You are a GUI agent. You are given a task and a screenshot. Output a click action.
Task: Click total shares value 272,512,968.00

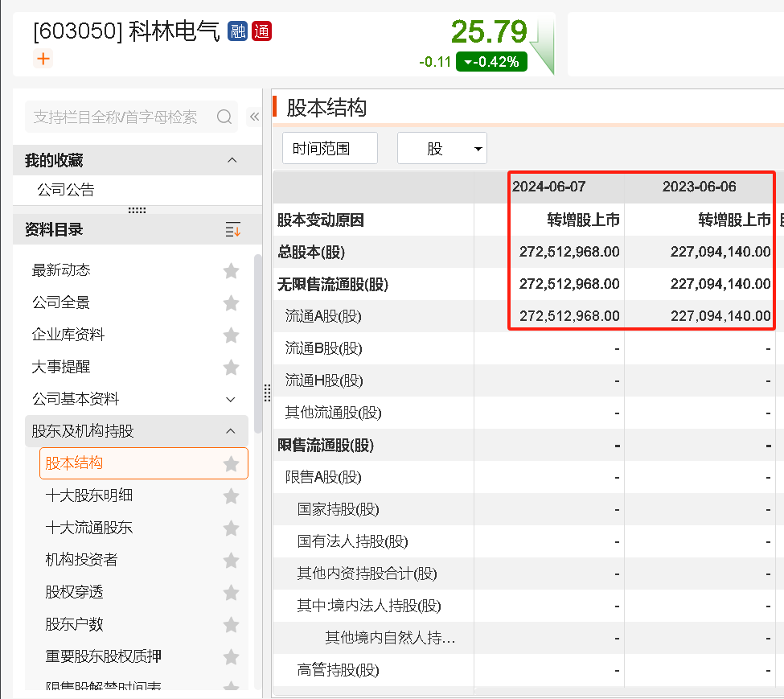569,252
